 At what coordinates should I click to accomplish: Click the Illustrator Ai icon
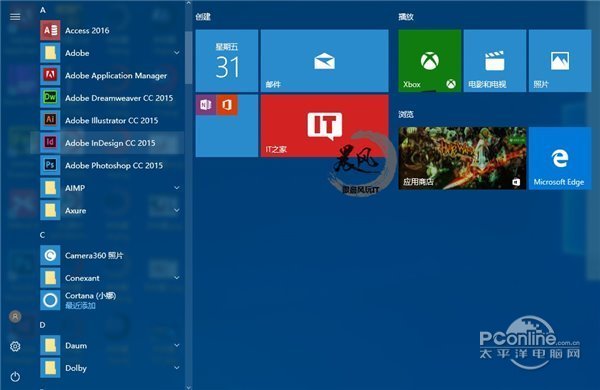point(50,120)
